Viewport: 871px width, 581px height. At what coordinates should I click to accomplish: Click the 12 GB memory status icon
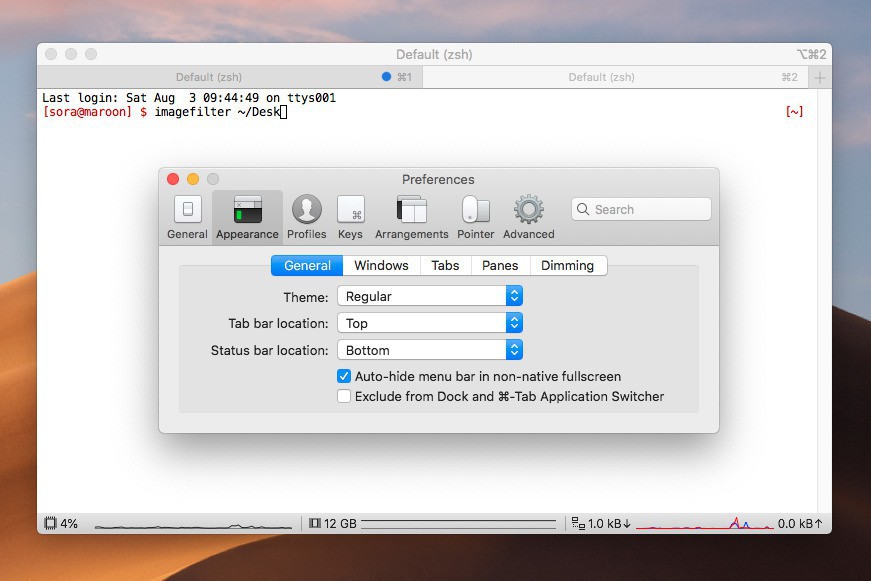(315, 523)
